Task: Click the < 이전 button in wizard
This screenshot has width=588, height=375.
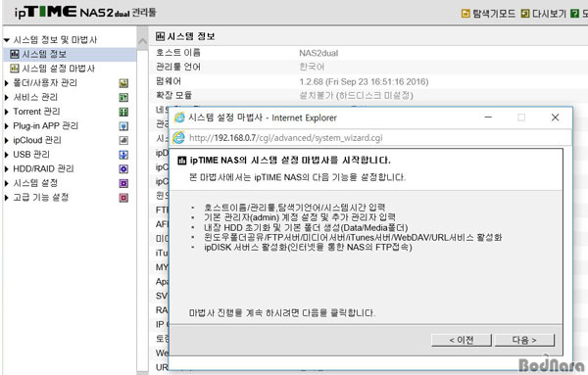Action: (x=462, y=340)
